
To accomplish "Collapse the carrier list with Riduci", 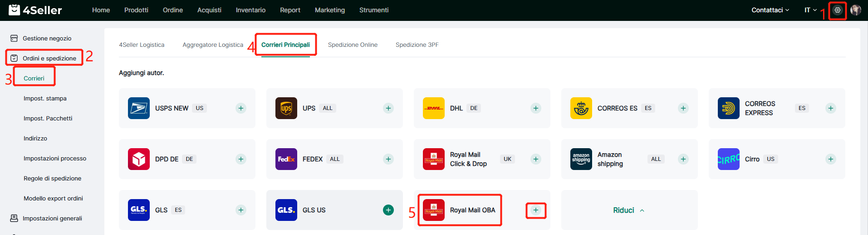I will click(629, 210).
